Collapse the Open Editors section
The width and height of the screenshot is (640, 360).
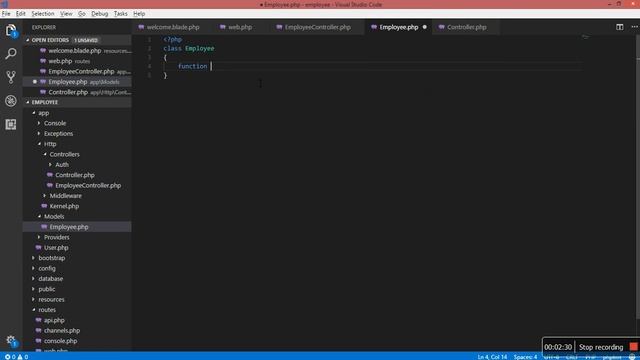[28, 40]
